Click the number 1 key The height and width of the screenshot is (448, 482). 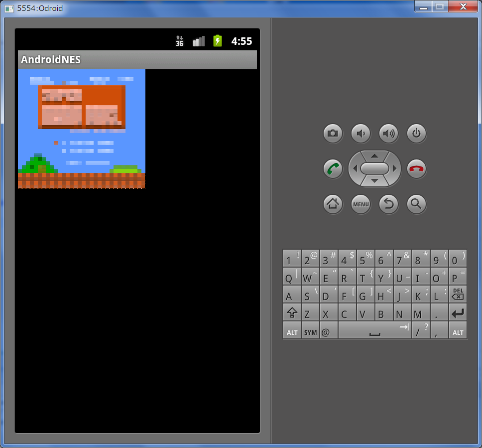pos(292,258)
